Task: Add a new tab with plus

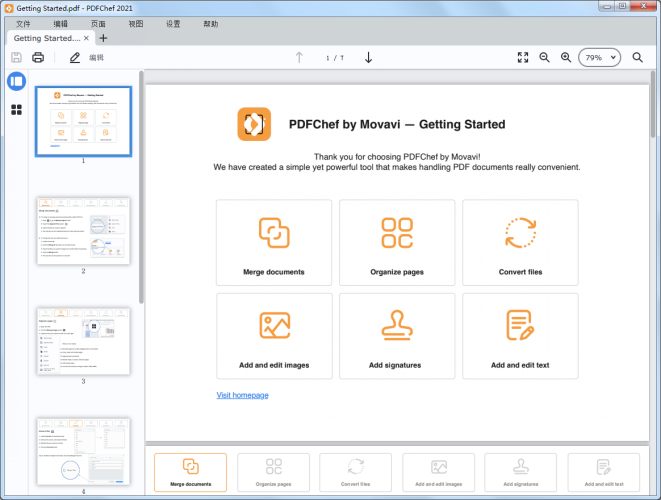Action: [x=103, y=38]
